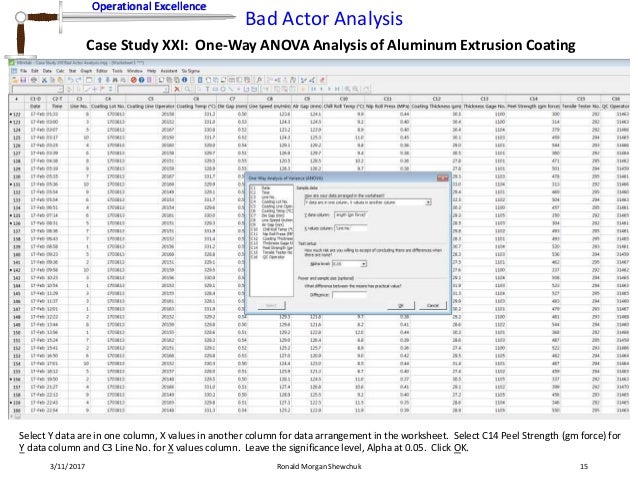This screenshot has width=638, height=479.
Task: Click the Cut scissors icon
Action: click(44, 80)
